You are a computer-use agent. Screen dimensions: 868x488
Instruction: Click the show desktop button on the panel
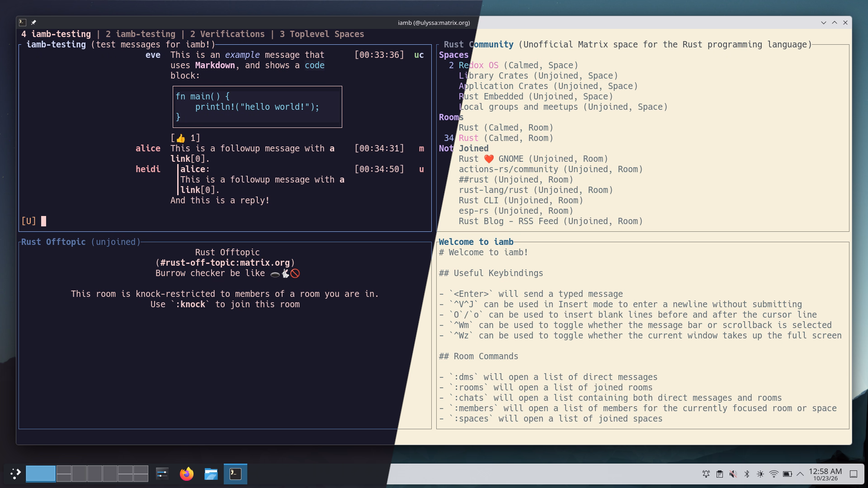pyautogui.click(x=854, y=474)
